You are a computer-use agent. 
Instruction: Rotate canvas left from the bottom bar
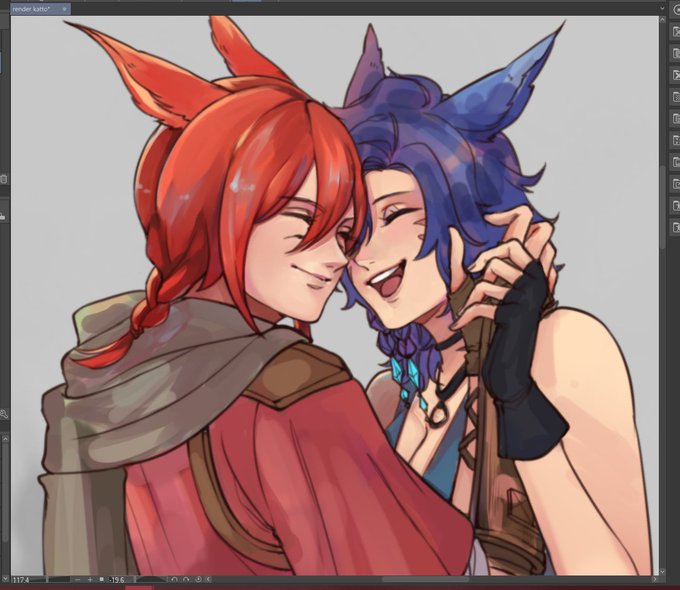click(x=174, y=580)
